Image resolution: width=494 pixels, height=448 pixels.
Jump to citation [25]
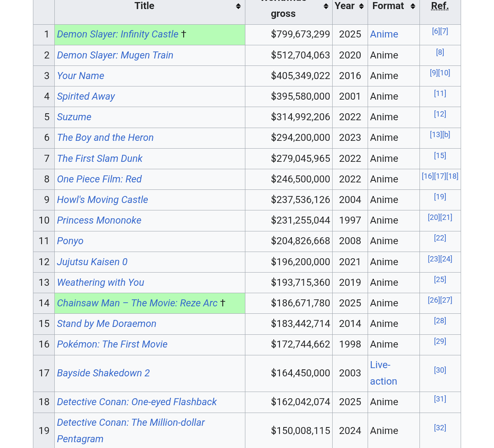(x=440, y=280)
